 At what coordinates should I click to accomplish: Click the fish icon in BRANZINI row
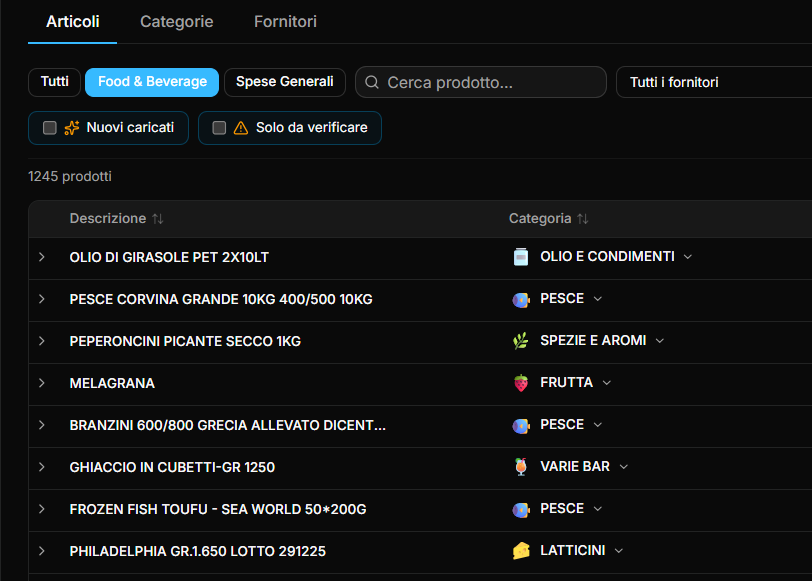click(x=520, y=425)
